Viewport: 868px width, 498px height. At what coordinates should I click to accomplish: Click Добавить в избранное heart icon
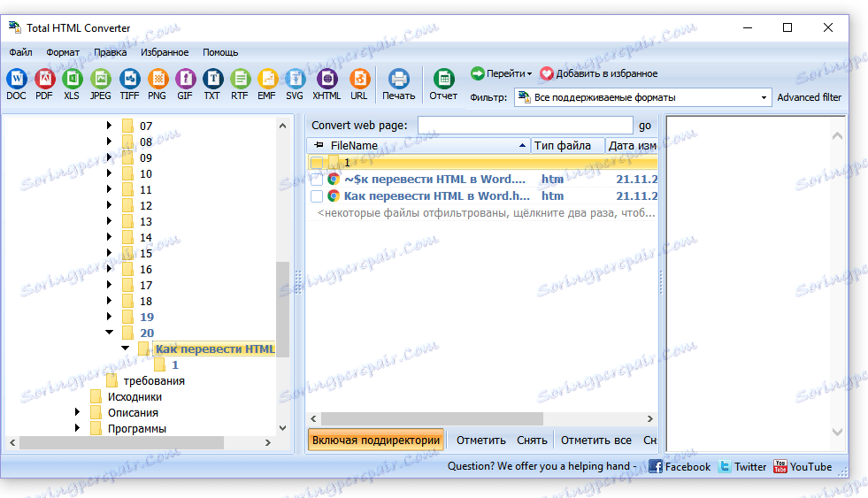pyautogui.click(x=547, y=73)
